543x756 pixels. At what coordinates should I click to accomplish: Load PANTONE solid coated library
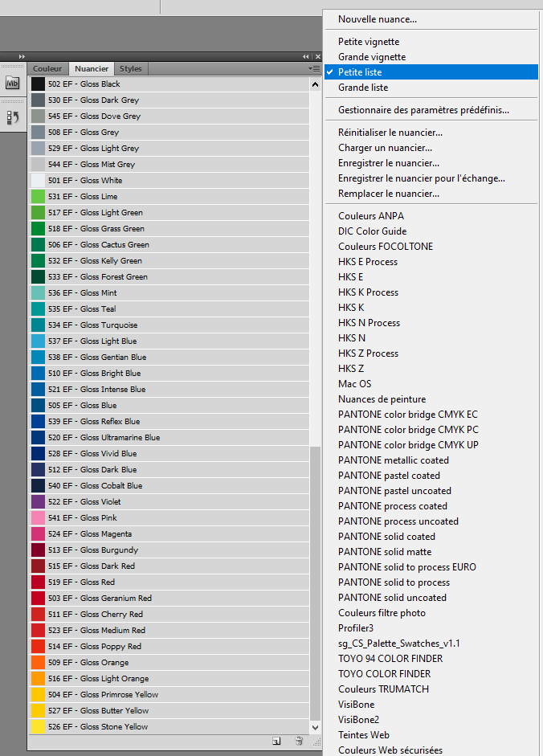pos(386,537)
